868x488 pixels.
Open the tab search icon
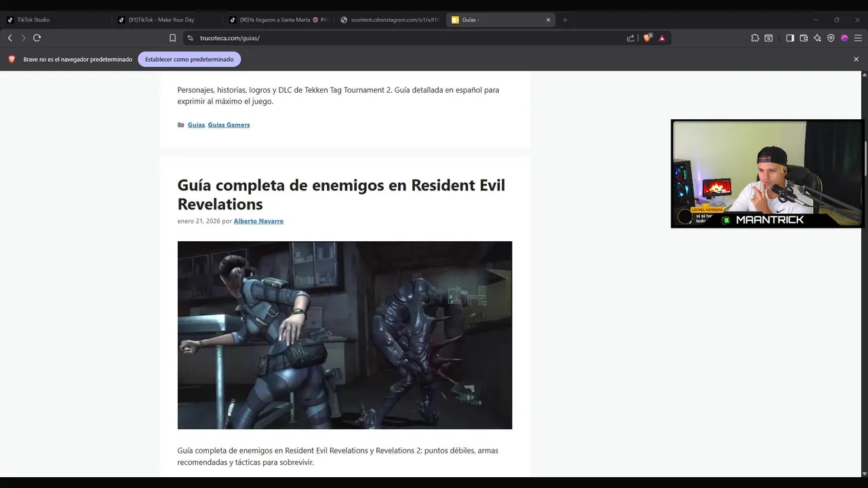768,38
